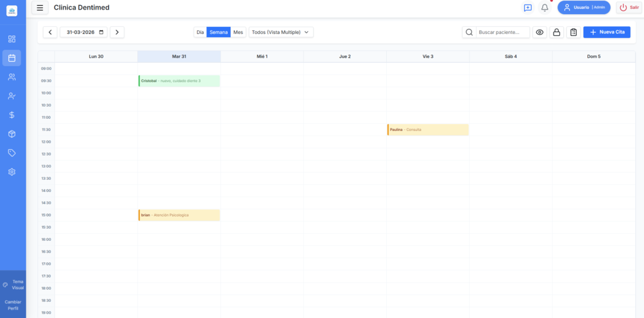Open the dashboard grid icon in sidebar
644x318 pixels.
click(12, 39)
